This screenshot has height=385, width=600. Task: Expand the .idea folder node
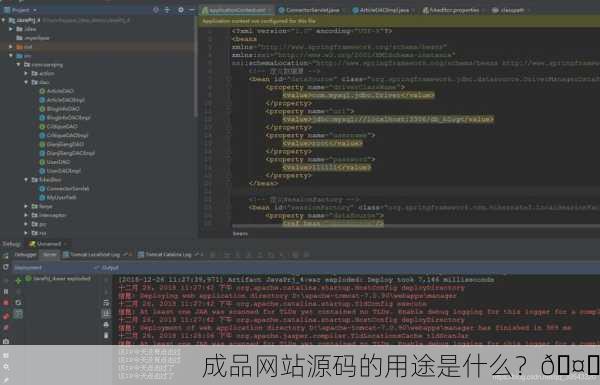11,29
